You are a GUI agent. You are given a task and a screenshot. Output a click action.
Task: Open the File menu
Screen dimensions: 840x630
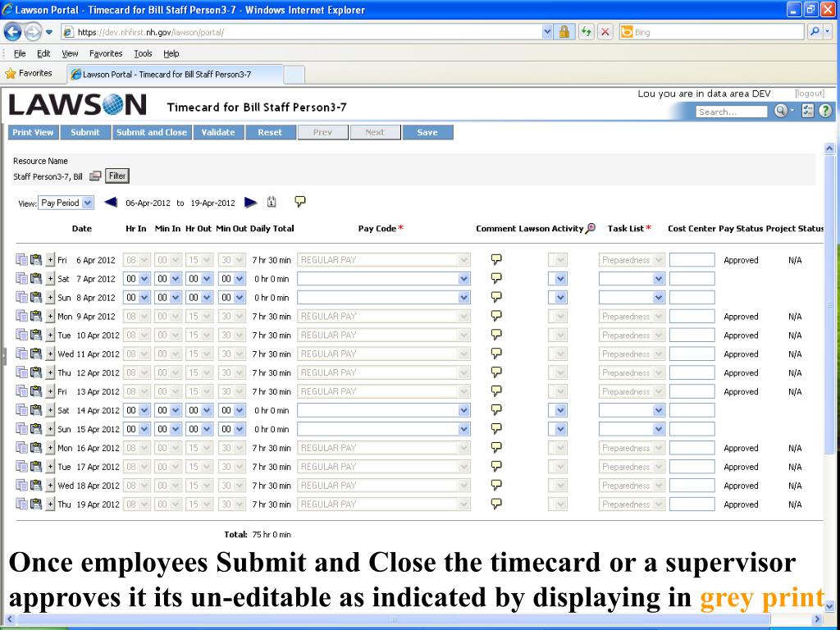coord(20,53)
